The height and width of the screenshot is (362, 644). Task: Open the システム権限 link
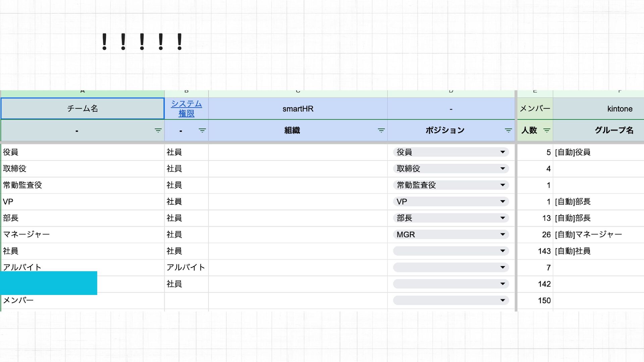(x=186, y=109)
